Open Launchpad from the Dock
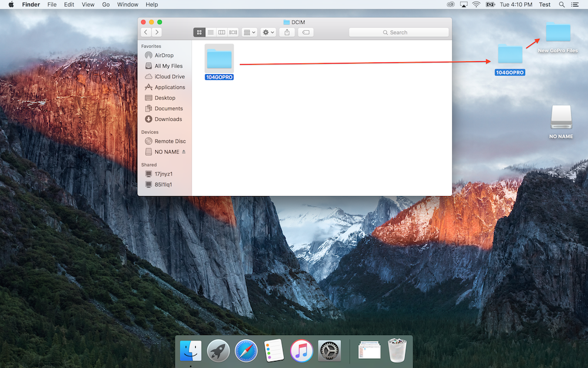 (218, 350)
